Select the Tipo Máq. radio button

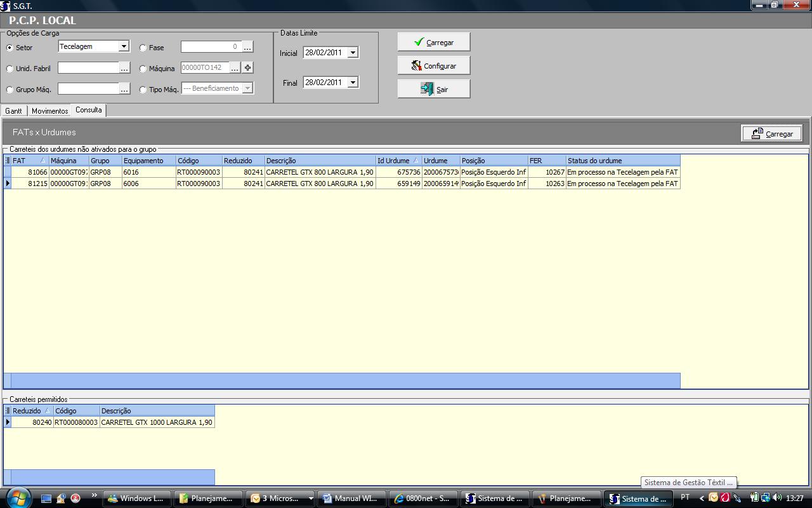143,90
